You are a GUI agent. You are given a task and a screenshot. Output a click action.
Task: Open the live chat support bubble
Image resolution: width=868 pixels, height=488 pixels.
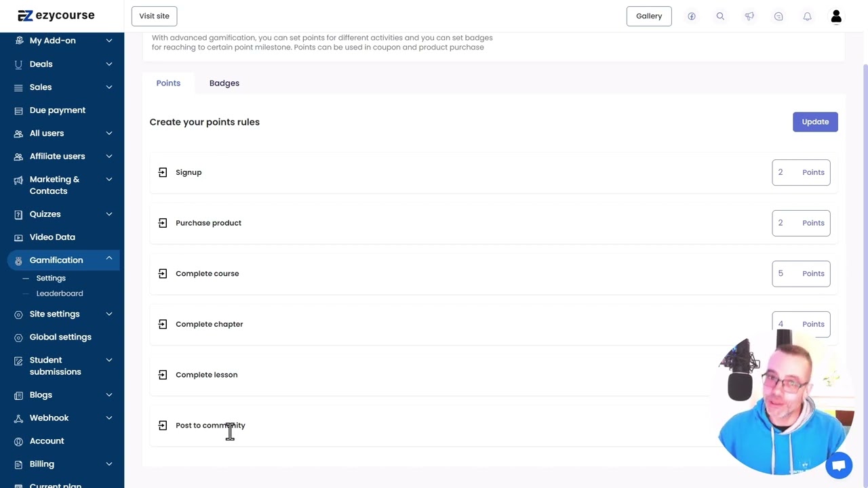[x=839, y=466]
